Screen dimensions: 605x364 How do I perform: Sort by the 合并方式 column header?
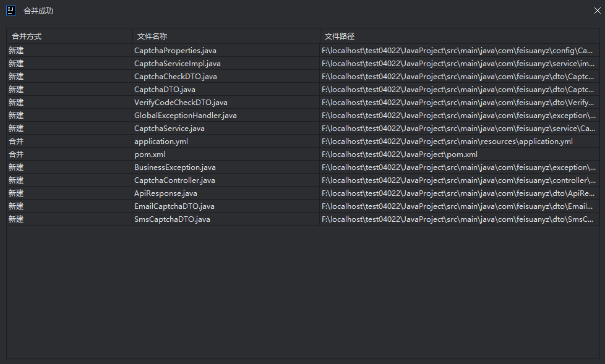(x=27, y=36)
